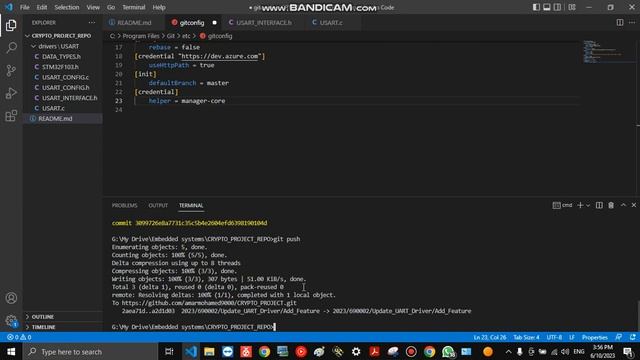The width and height of the screenshot is (640, 360).
Task: Maximize panel size chevron
Action: (x=623, y=205)
